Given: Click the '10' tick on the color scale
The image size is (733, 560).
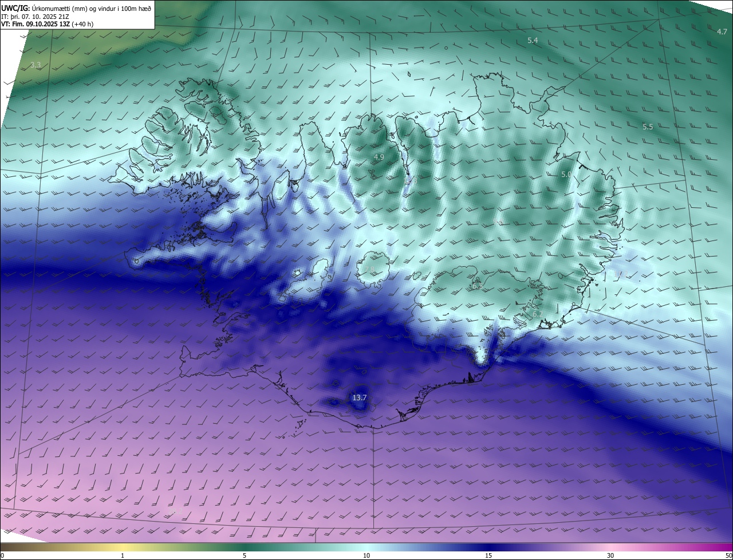Looking at the screenshot, I should [366, 555].
